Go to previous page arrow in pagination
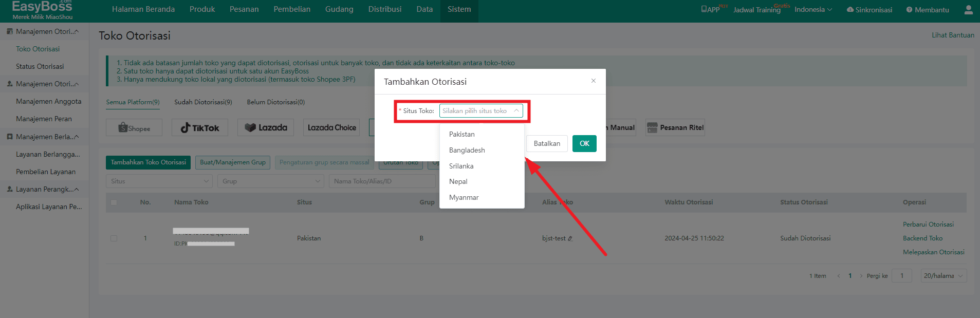980x318 pixels. [839, 276]
